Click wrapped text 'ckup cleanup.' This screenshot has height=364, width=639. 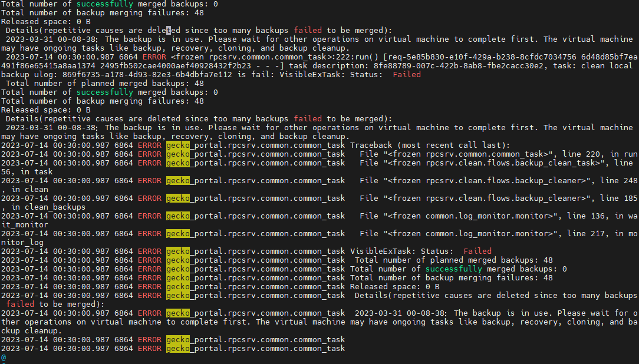pos(32,331)
